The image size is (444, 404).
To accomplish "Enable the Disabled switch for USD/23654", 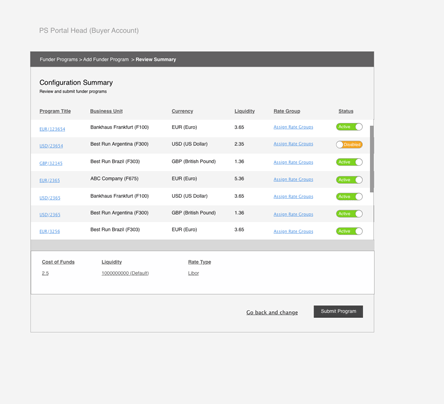I will click(349, 145).
